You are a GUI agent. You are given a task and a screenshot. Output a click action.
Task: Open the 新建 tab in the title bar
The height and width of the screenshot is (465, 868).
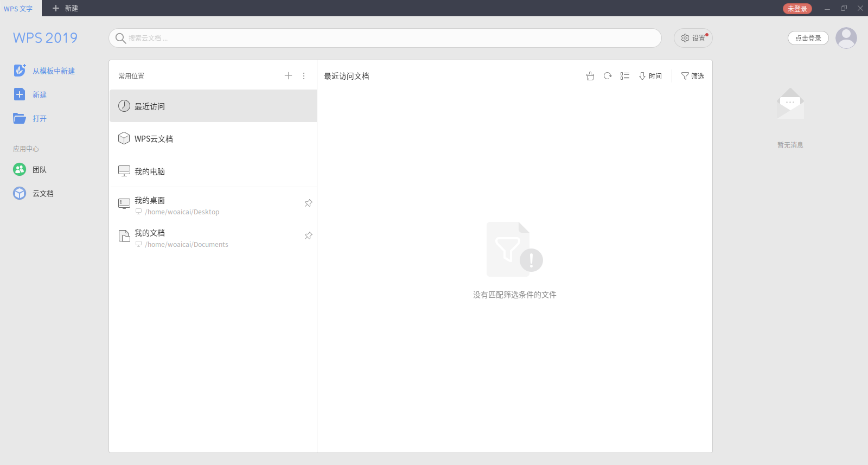pos(65,9)
